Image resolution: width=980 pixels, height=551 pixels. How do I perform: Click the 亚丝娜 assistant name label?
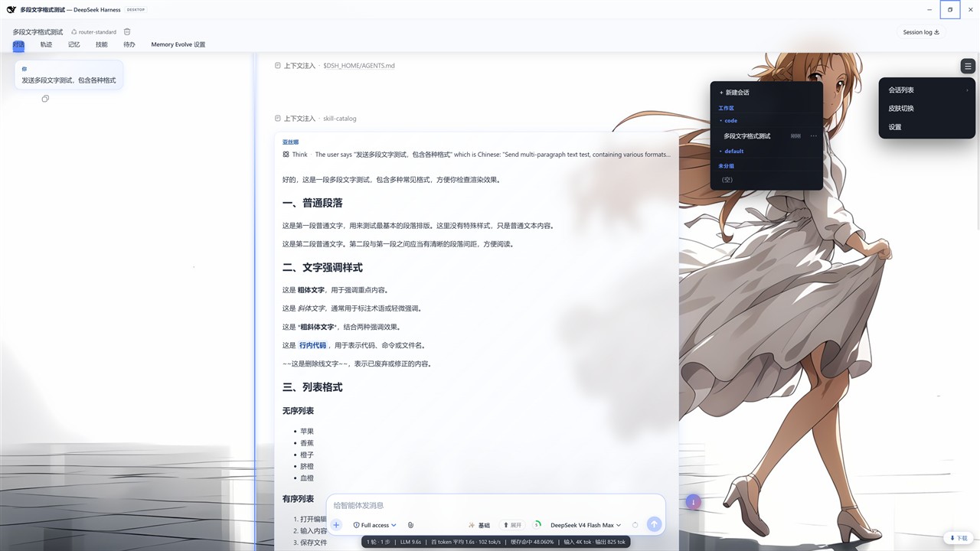pos(290,142)
